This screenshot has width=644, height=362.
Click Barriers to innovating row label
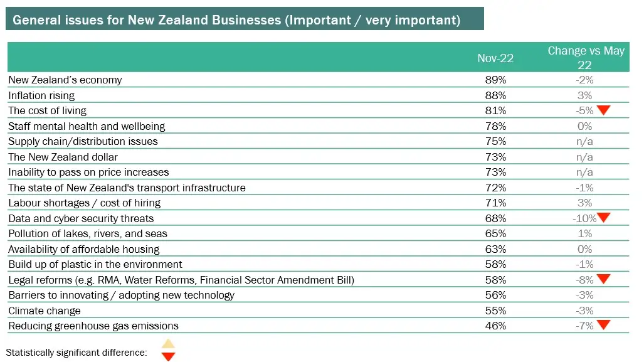click(121, 295)
